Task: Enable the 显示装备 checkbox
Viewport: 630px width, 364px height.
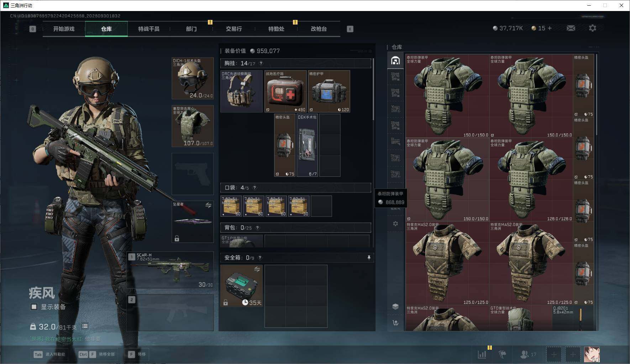Action: [x=34, y=307]
